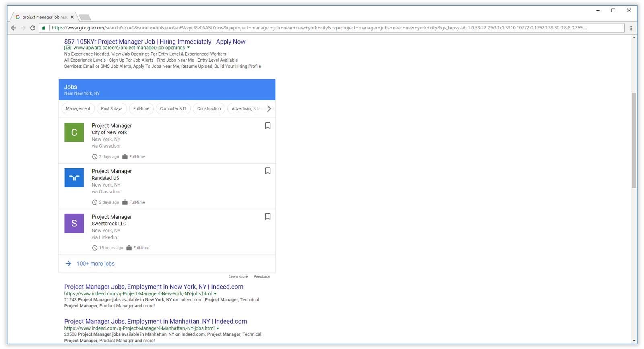644x349 pixels.
Task: Maximize the Chrome window
Action: tap(613, 10)
